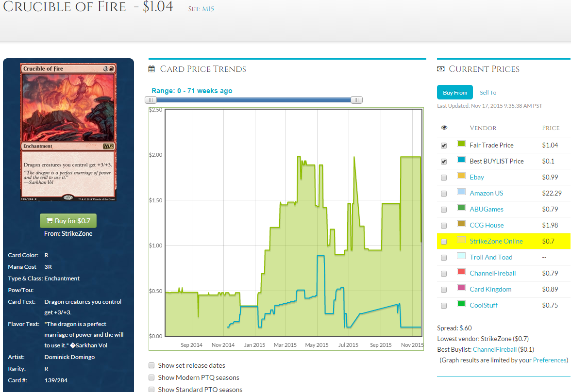Viewport: 571px width, 392px height.
Task: Click the pink Card Kingdom swatch
Action: tap(461, 288)
